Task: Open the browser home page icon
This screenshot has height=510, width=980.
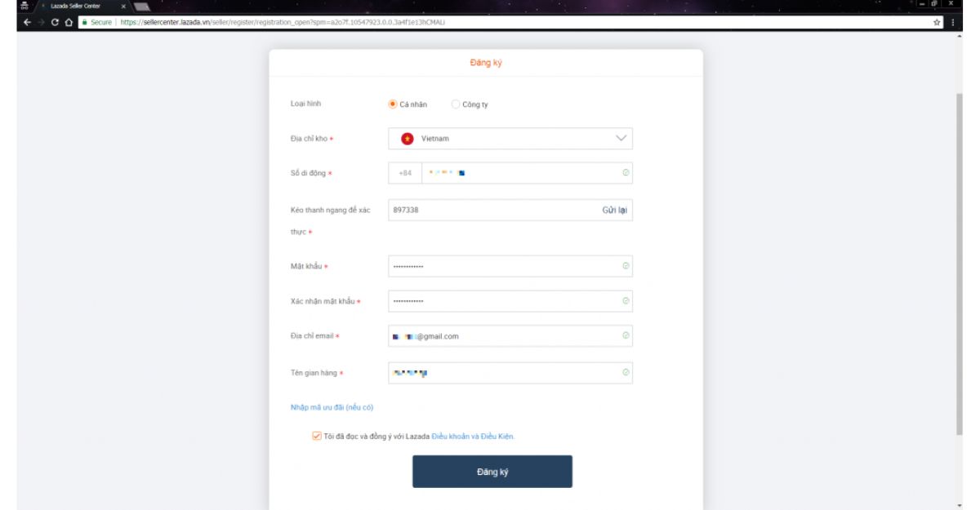Action: [x=68, y=22]
